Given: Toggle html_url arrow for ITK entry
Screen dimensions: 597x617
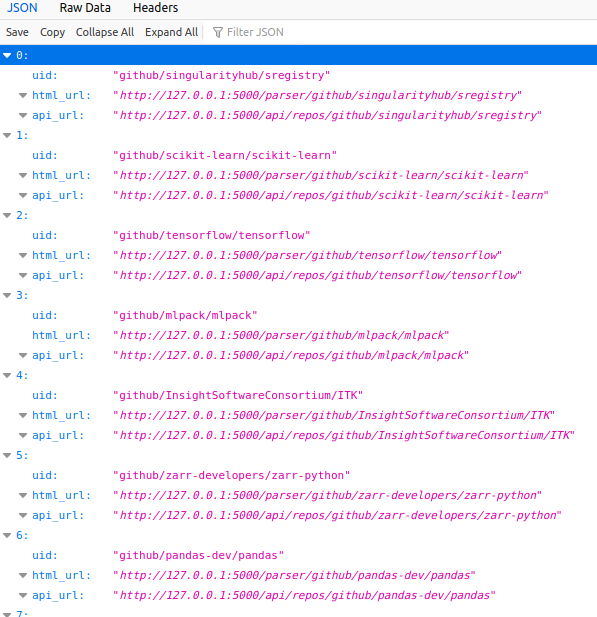Looking at the screenshot, I should [23, 415].
